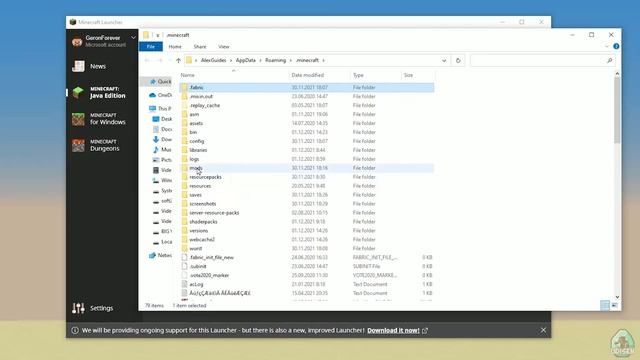
Task: Select Network in navigation pane
Action: click(160, 255)
